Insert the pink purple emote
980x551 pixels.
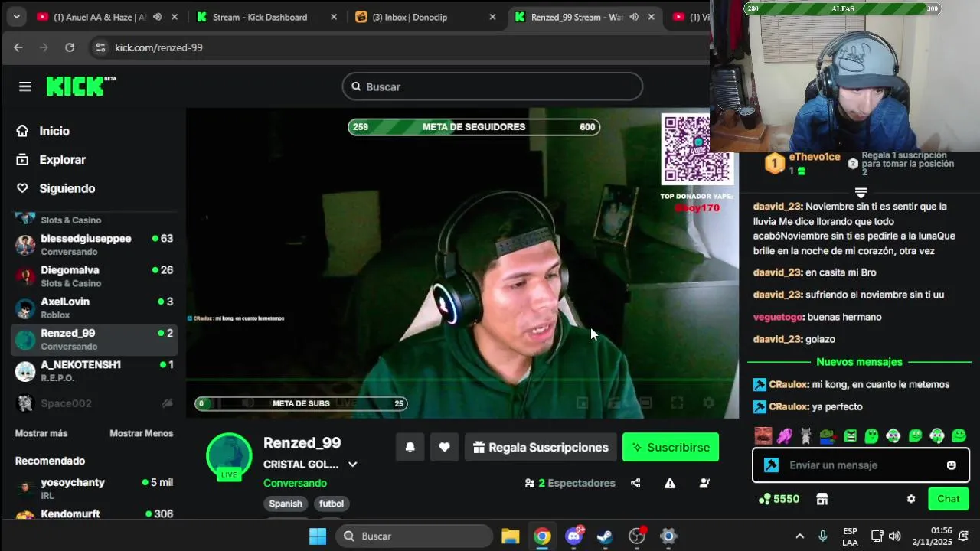785,436
